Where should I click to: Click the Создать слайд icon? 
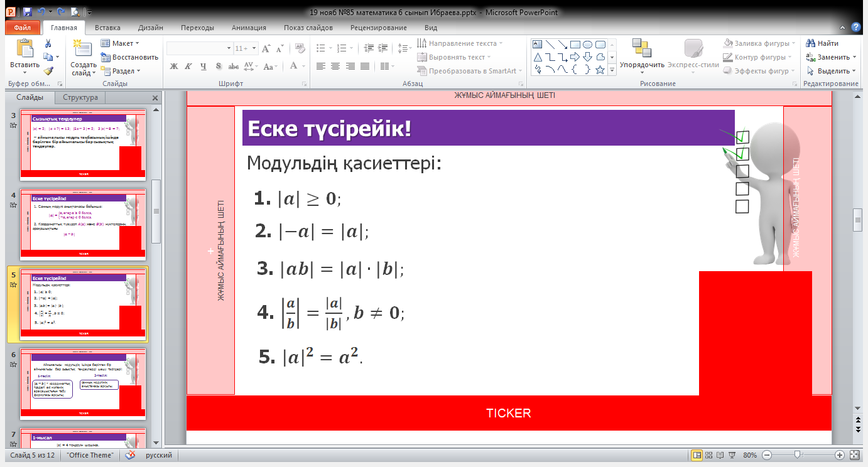click(x=82, y=49)
